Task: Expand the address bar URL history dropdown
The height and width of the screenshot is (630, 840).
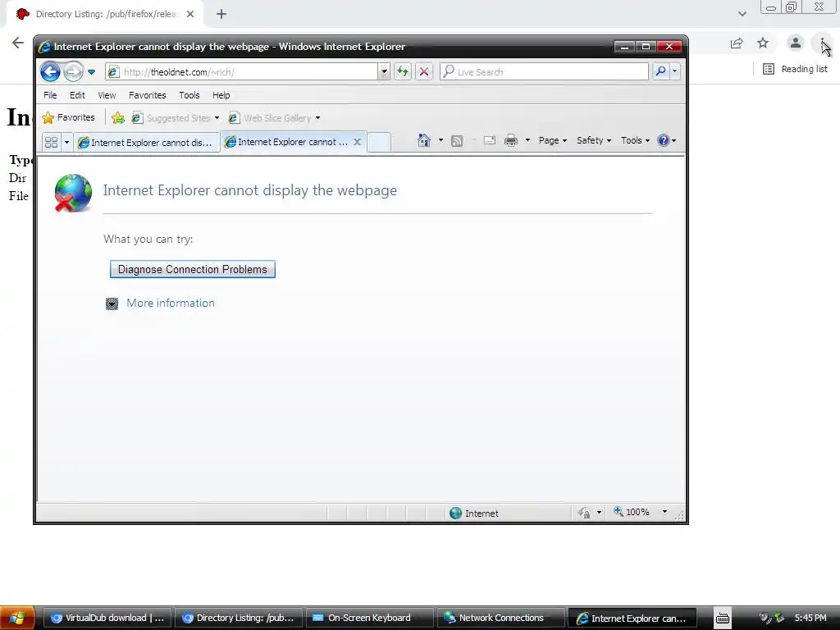Action: pos(384,72)
